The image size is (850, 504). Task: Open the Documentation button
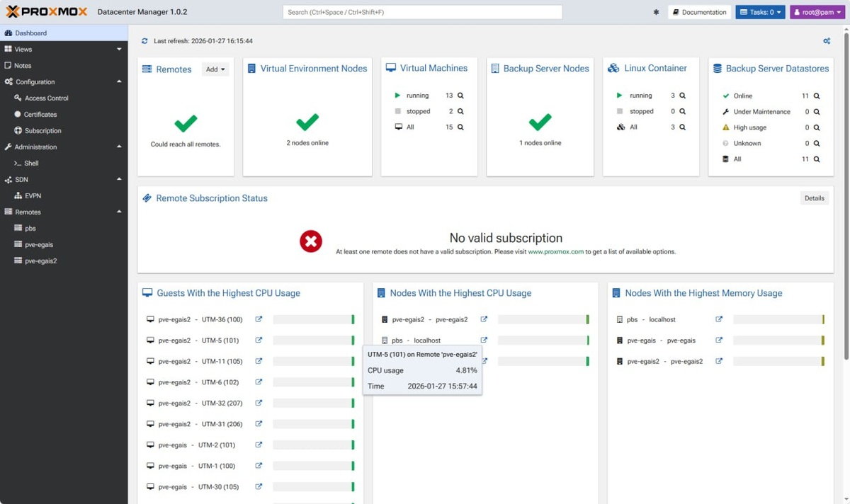point(700,12)
